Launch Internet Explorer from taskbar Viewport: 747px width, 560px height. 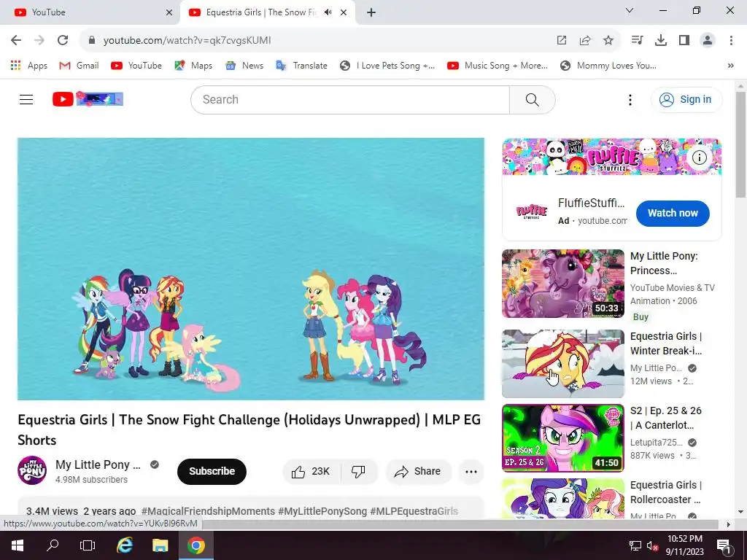125,545
